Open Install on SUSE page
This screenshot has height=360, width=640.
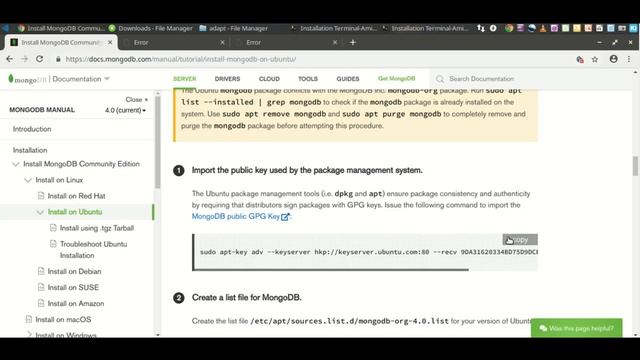[73, 287]
